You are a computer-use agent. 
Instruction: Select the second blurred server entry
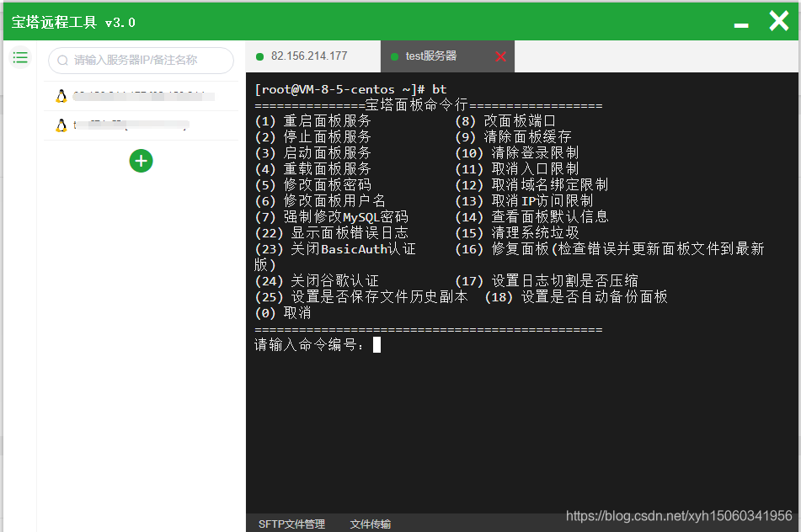click(x=141, y=125)
